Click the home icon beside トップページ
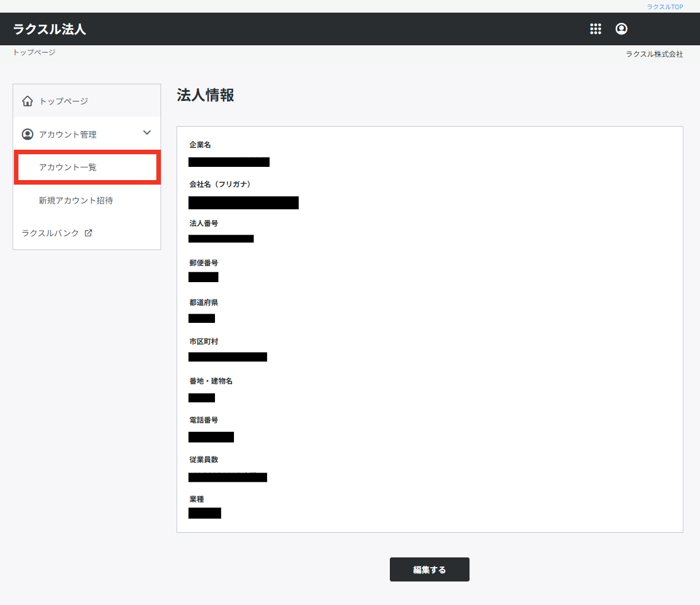The height and width of the screenshot is (605, 700). pos(28,102)
